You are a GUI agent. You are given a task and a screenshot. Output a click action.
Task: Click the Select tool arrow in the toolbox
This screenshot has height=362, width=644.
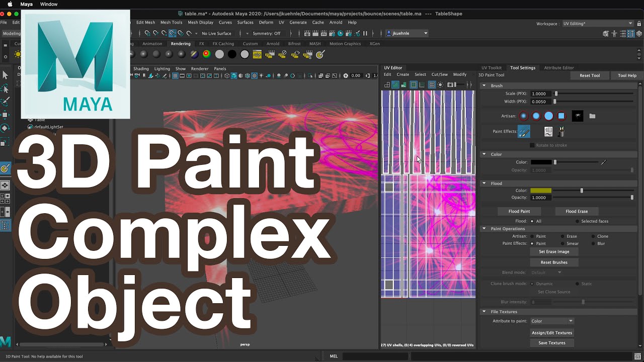pos(5,75)
